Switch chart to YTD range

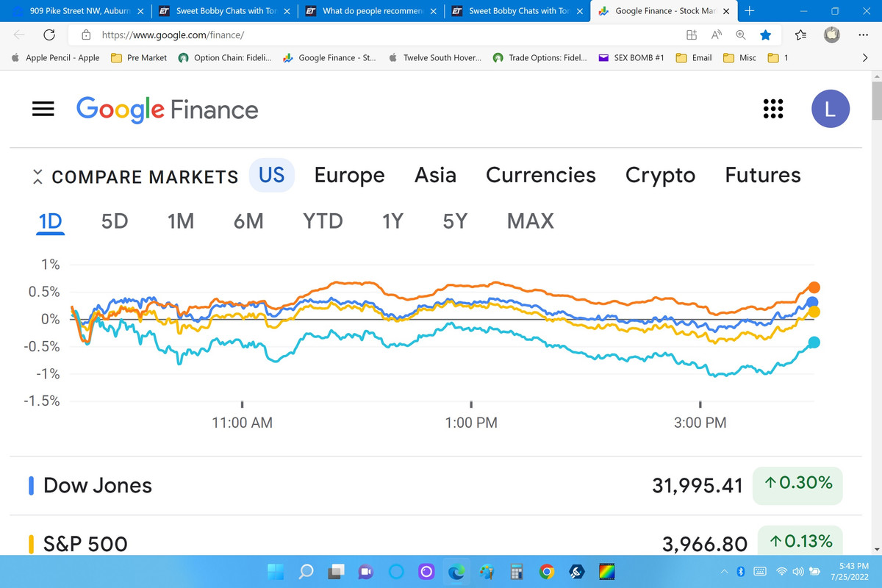point(323,221)
